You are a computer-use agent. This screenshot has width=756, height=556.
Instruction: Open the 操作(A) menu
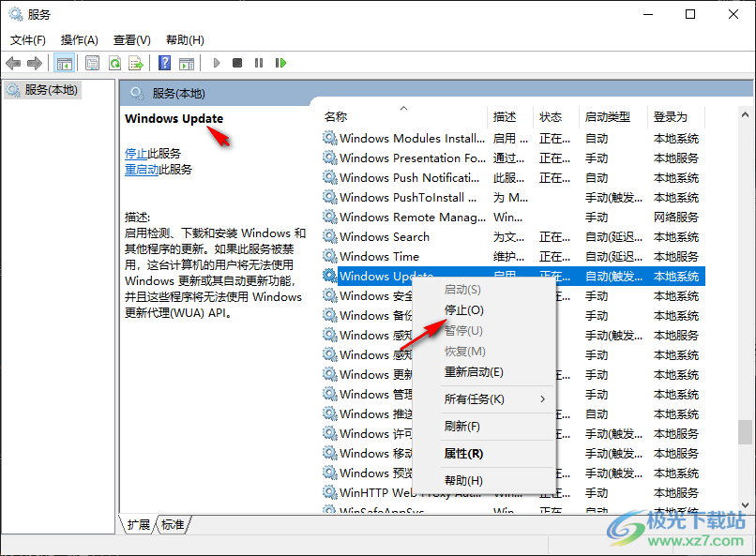point(80,40)
